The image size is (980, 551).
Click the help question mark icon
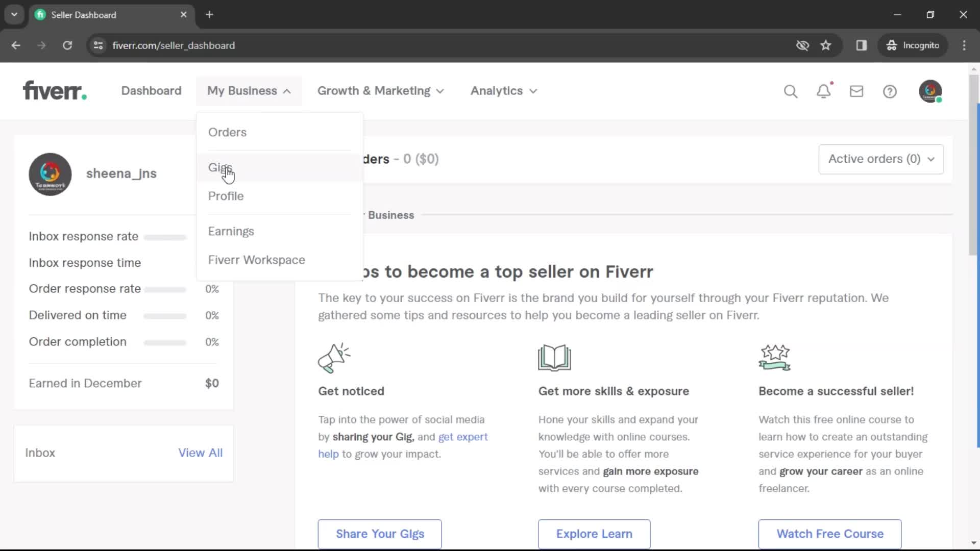click(890, 91)
